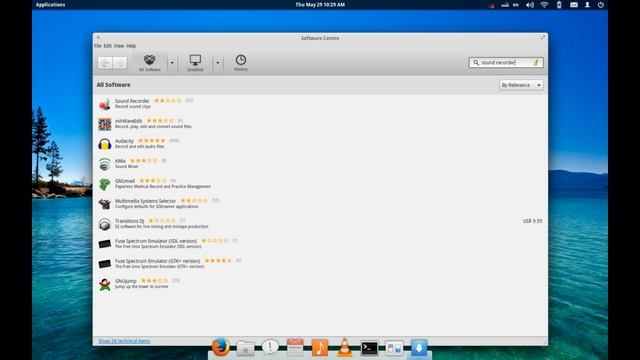The width and height of the screenshot is (640, 360).
Task: Click the clear-search broom icon
Action: click(536, 62)
